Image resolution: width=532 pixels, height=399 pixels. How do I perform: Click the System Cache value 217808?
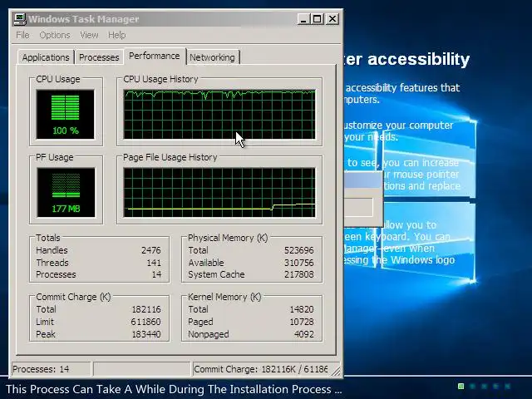tap(299, 274)
